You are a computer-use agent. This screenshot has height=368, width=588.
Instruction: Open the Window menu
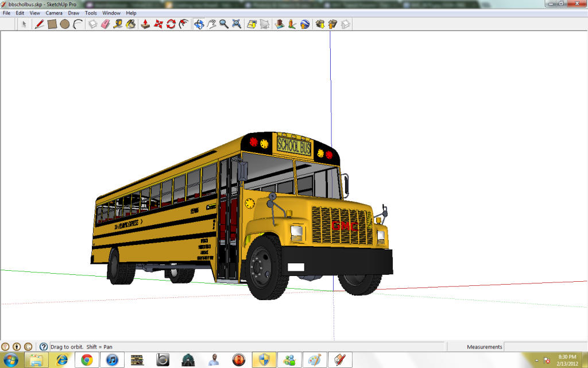coord(111,13)
